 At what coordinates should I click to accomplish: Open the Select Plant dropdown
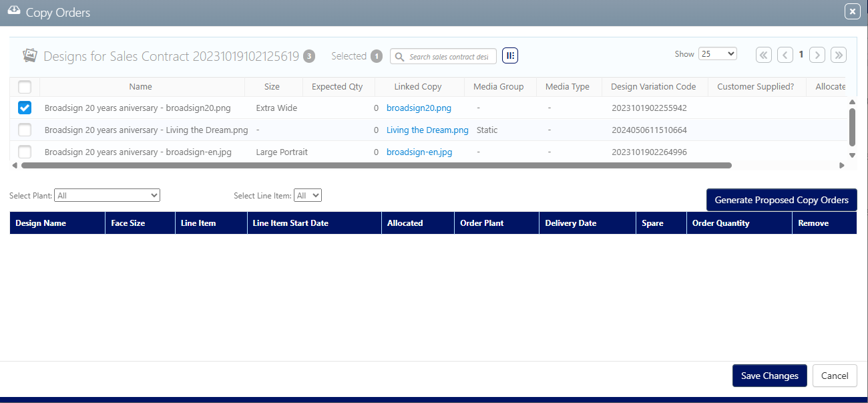click(x=107, y=195)
